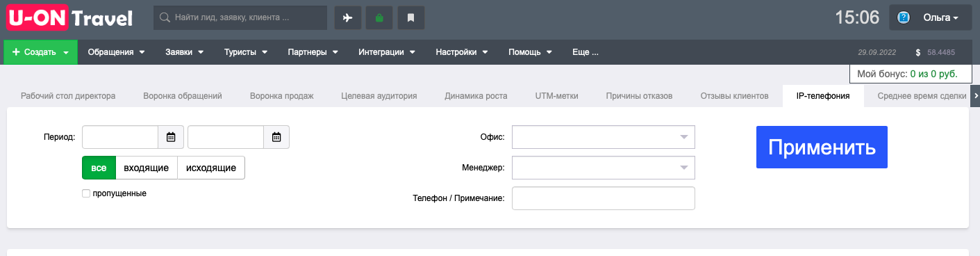Click the dollar exchange rate indicator
980x256 pixels.
tap(936, 52)
